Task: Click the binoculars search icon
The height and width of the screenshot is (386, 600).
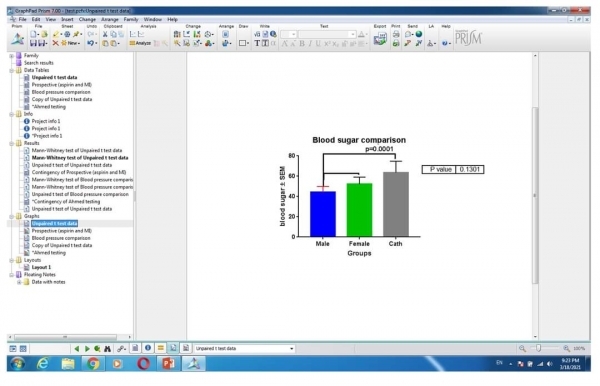Action: pos(108,349)
